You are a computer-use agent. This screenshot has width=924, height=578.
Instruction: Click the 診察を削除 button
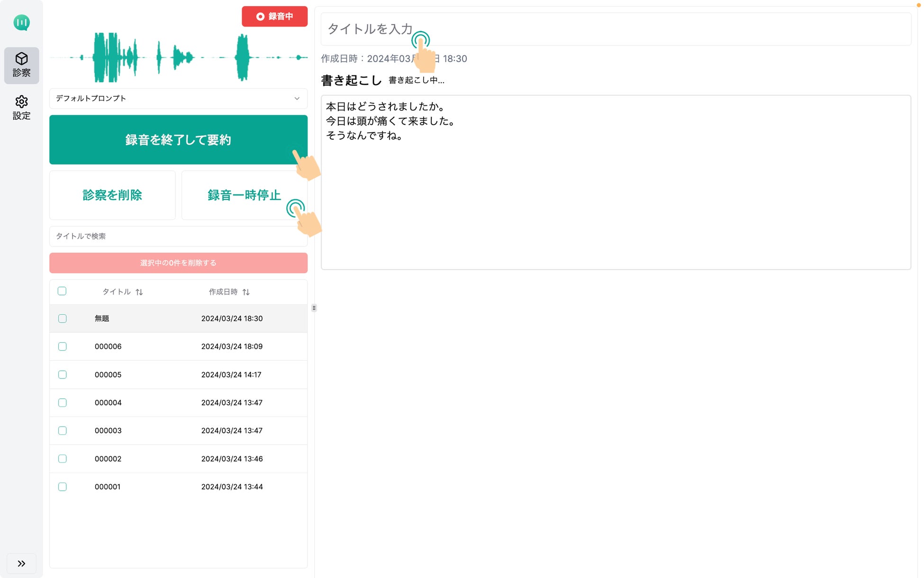pyautogui.click(x=112, y=195)
